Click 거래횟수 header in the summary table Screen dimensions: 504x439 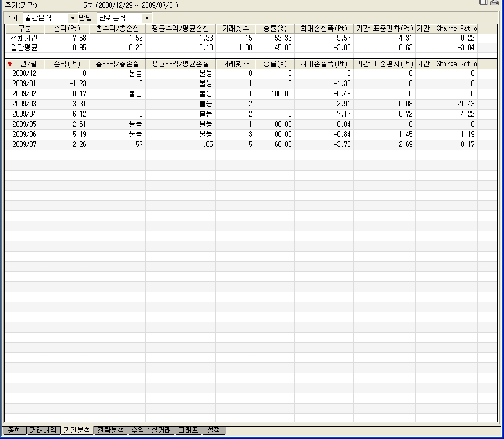[x=235, y=28]
